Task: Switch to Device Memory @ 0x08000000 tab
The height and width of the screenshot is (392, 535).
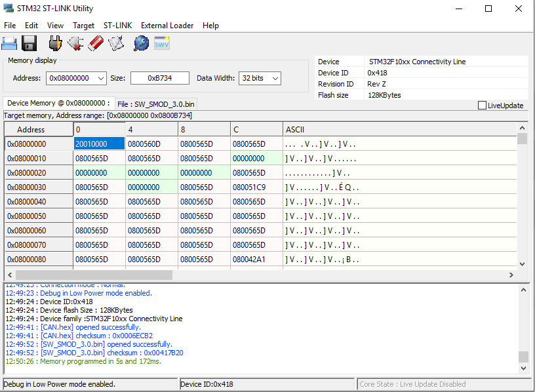Action: [58, 103]
